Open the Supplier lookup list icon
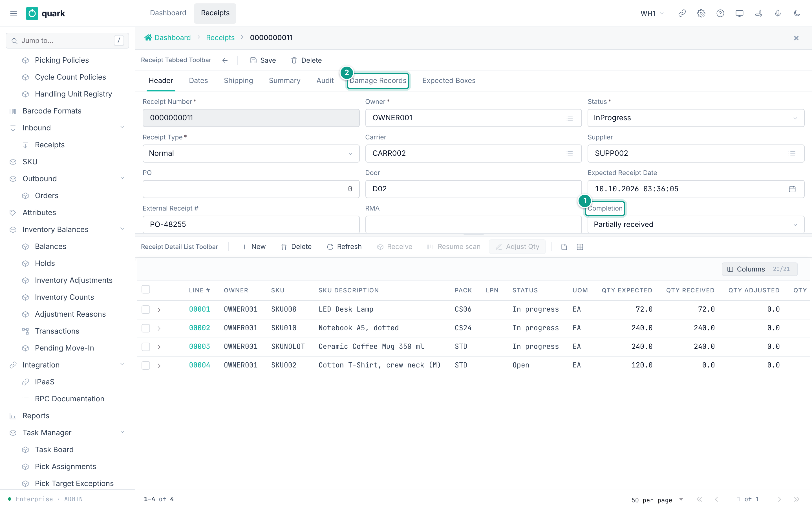Image resolution: width=812 pixels, height=508 pixels. point(792,154)
